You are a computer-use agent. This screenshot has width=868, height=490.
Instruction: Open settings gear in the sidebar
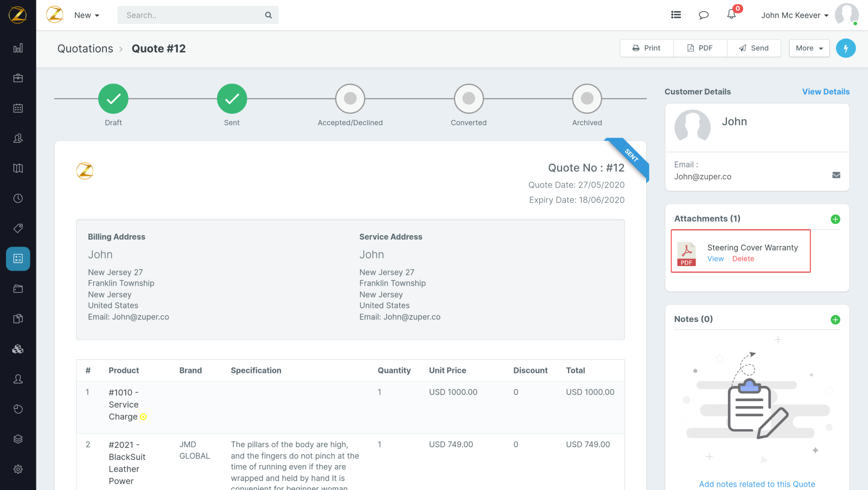pos(18,469)
